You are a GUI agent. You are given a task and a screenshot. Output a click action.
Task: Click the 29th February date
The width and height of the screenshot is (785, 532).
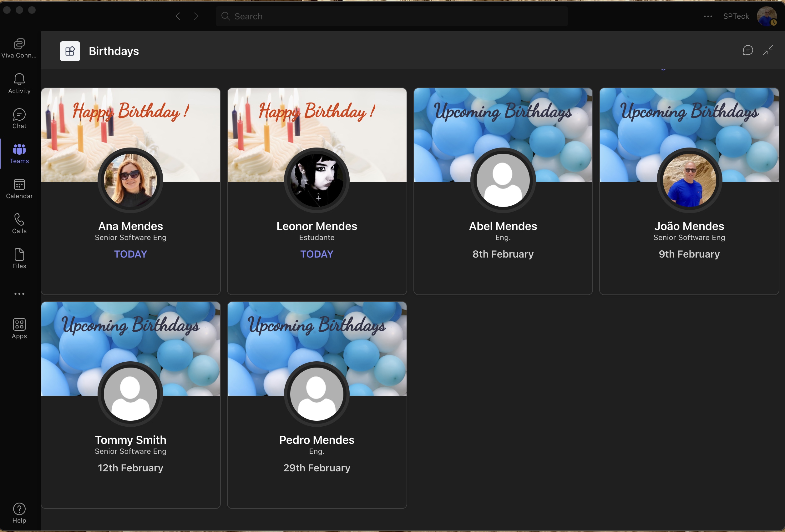pyautogui.click(x=317, y=468)
